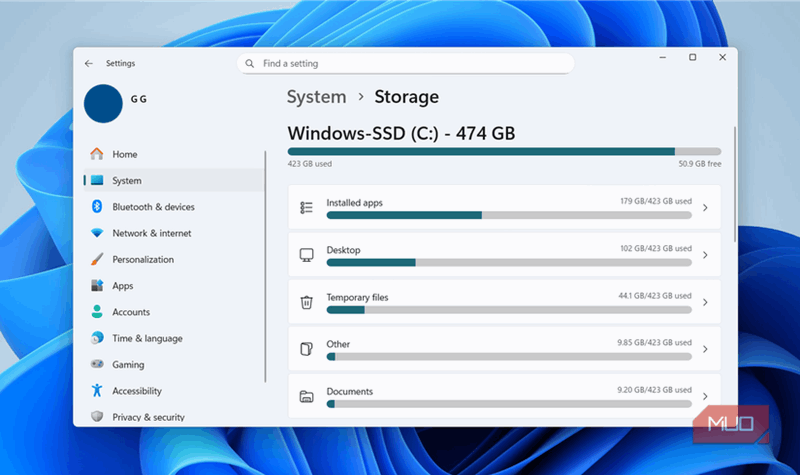Expand Desktop storage chevron arrow
The image size is (800, 475).
(x=705, y=255)
